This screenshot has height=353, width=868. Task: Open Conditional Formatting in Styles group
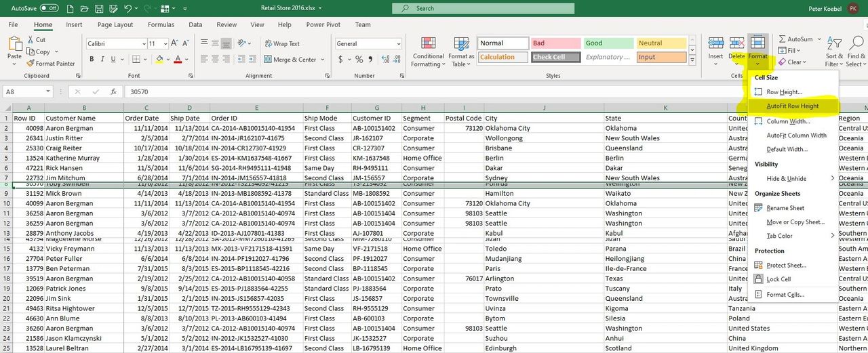(428, 43)
